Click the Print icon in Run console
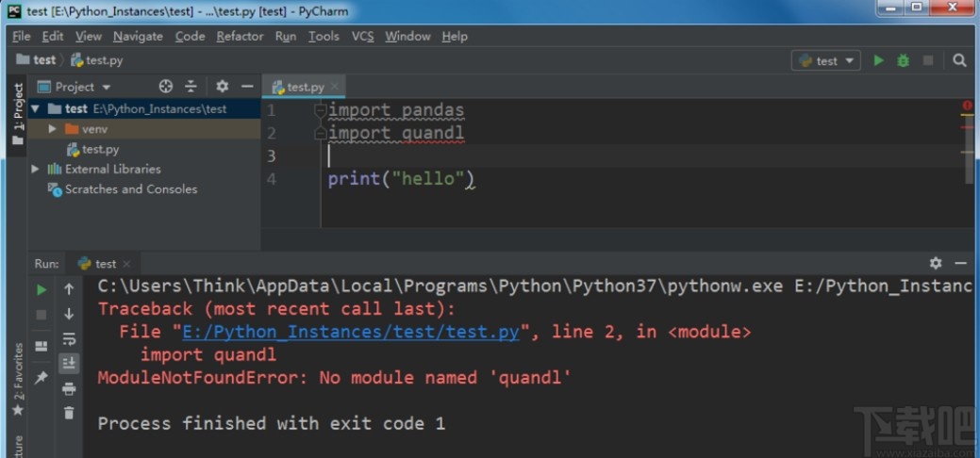The height and width of the screenshot is (458, 980). (x=69, y=388)
